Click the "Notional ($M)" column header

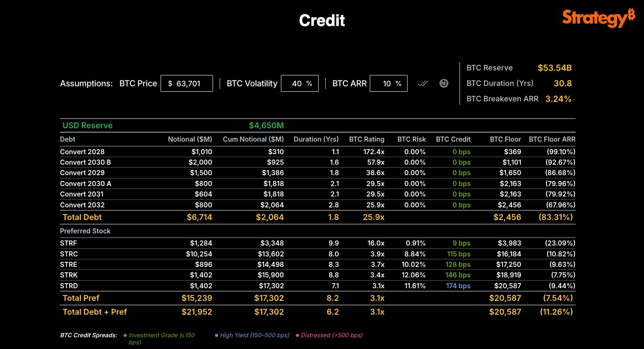[190, 139]
